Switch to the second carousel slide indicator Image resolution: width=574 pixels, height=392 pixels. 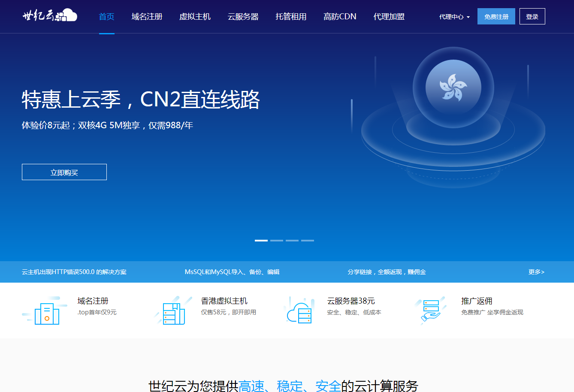click(x=277, y=241)
